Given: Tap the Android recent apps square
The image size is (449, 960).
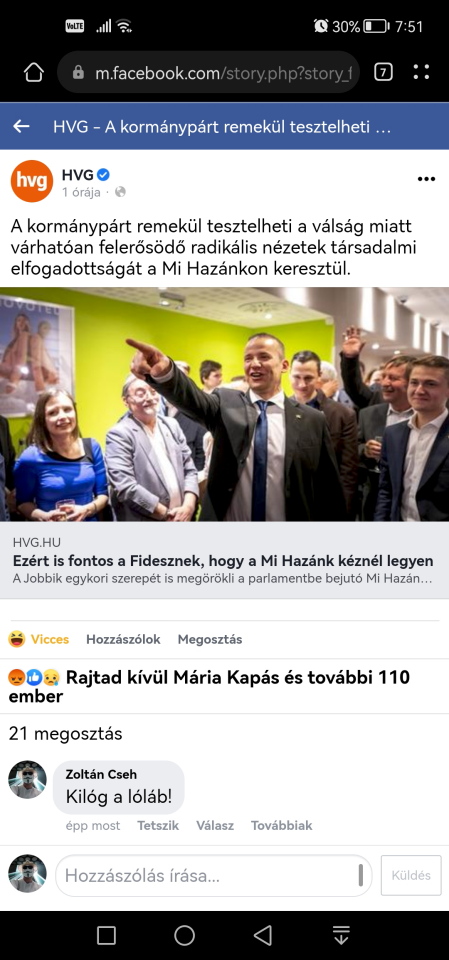Looking at the screenshot, I should (107, 935).
